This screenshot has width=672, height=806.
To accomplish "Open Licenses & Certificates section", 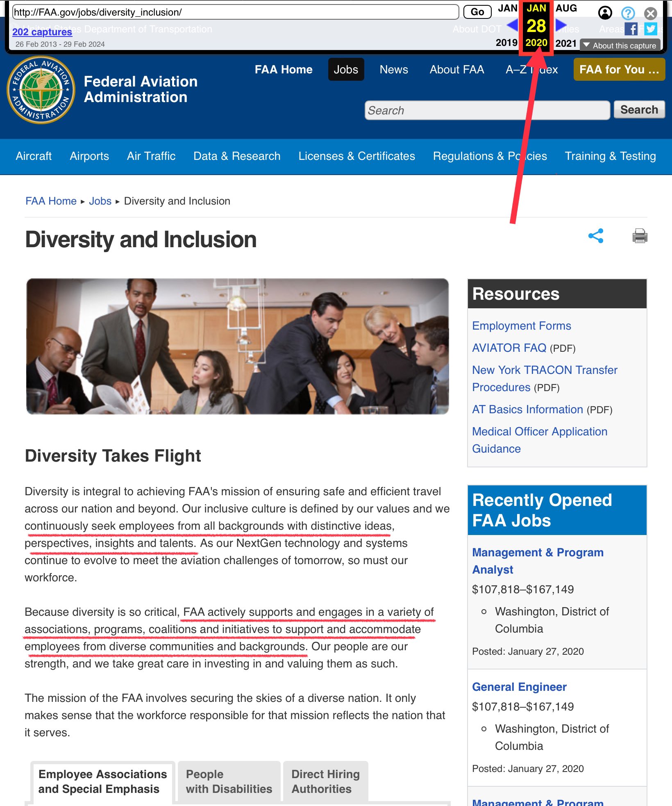I will pyautogui.click(x=356, y=156).
